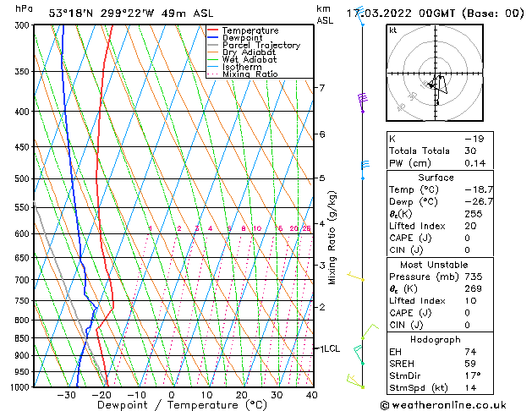Click the red Temperature line swatch in legend

coord(213,30)
